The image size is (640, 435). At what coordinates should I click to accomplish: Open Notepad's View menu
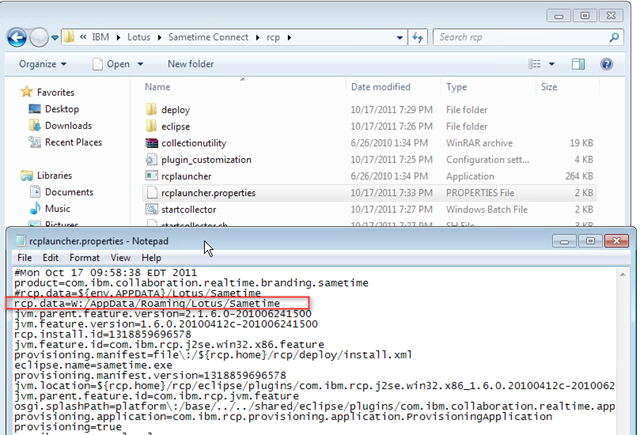pyautogui.click(x=120, y=258)
